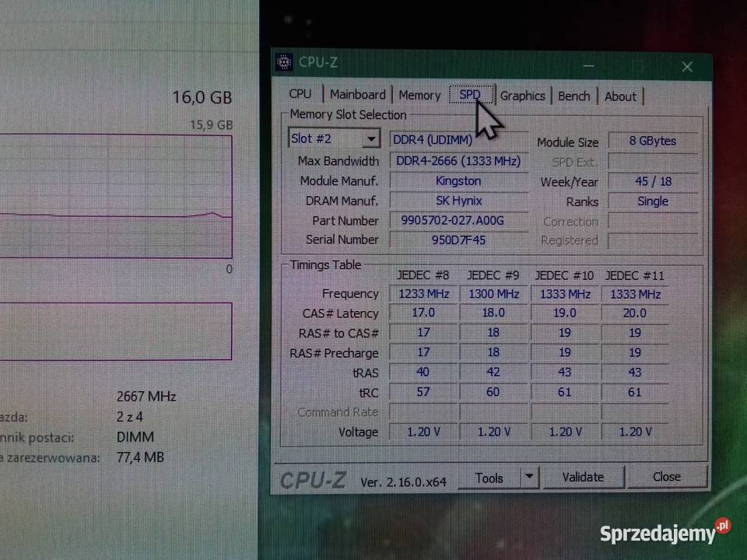The image size is (747, 560).
Task: Click the 16,0 GB total in Task Manager
Action: point(202,97)
